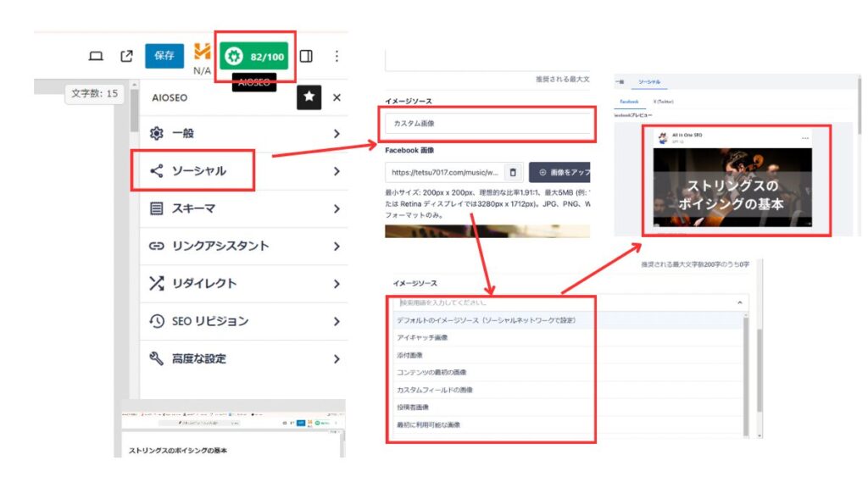The height and width of the screenshot is (488, 868).
Task: Click the gear icon next to 一般
Action: pyautogui.click(x=157, y=133)
